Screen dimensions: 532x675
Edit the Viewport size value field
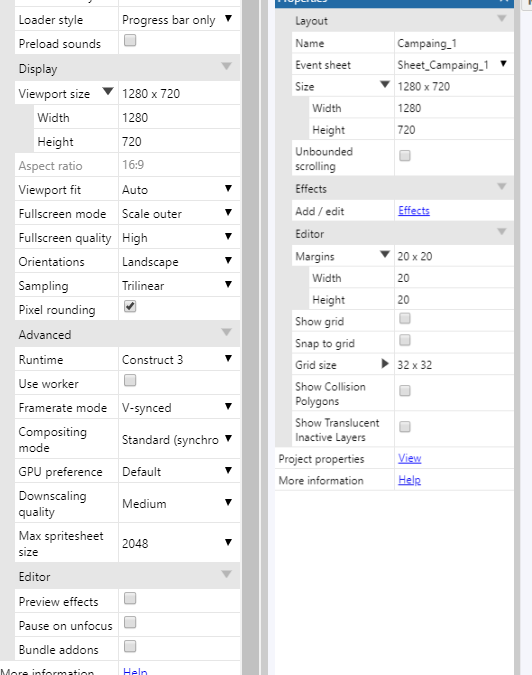tap(179, 93)
